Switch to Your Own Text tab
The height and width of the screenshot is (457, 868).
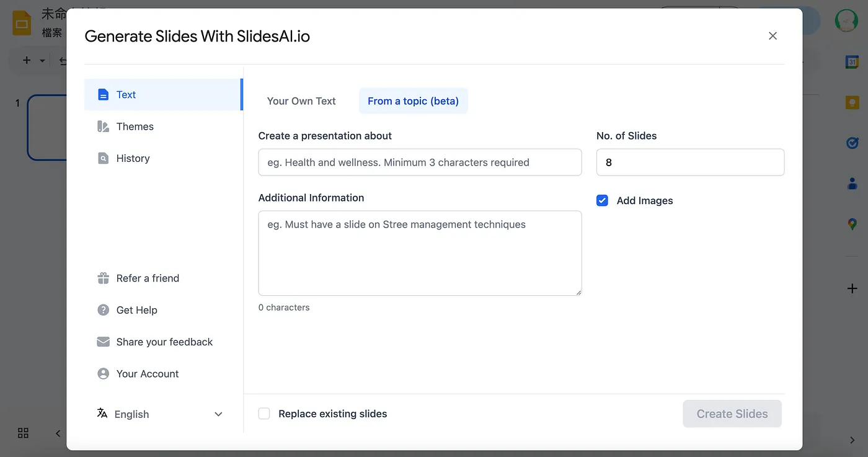pos(301,101)
